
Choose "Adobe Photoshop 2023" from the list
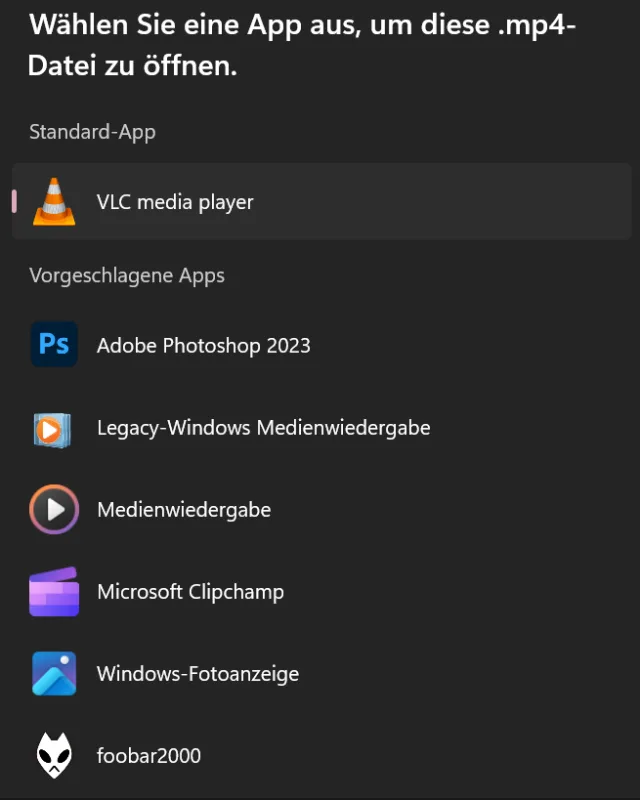pyautogui.click(x=203, y=346)
